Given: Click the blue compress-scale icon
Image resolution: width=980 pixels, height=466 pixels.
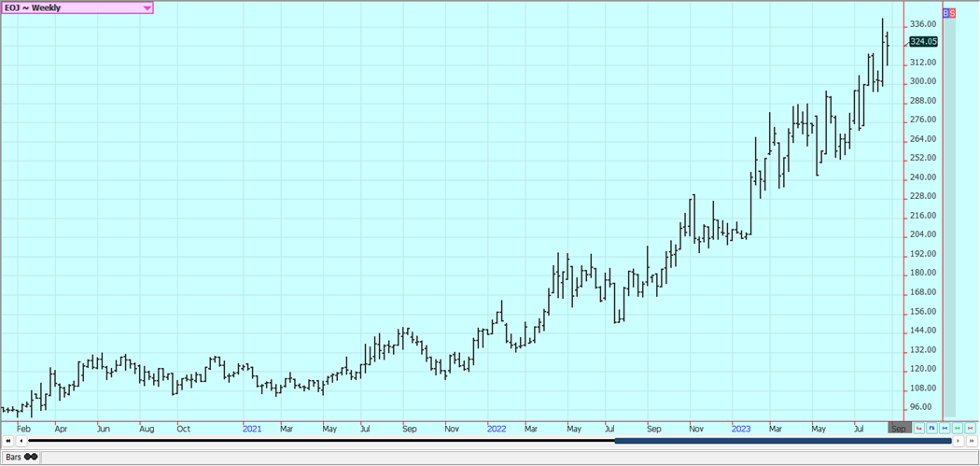Looking at the screenshot, I should point(945,428).
